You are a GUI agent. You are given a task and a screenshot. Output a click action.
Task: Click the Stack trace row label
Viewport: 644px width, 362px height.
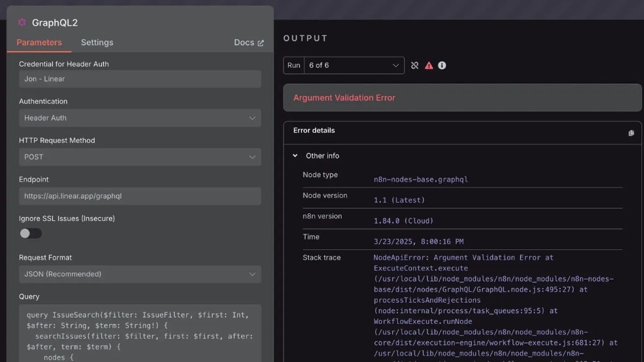pyautogui.click(x=322, y=258)
